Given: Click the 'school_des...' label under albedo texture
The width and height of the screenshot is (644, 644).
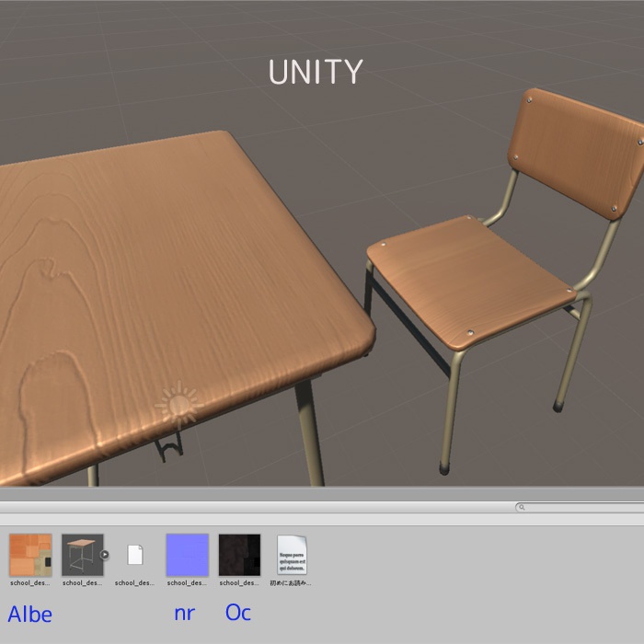Looking at the screenshot, I should point(30,582).
